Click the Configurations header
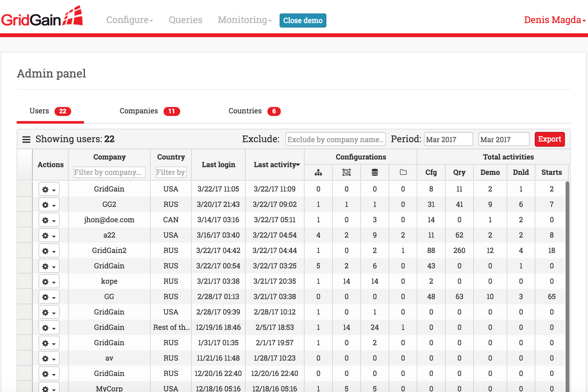 pos(361,157)
